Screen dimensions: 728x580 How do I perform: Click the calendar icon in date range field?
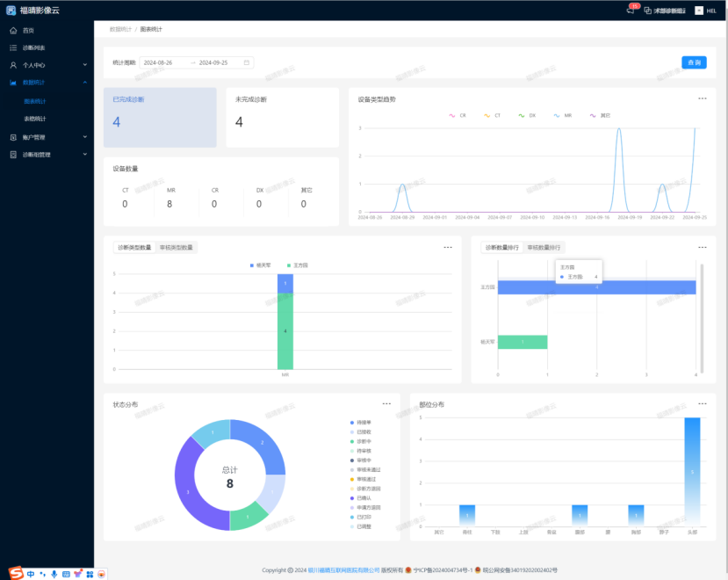pos(247,62)
